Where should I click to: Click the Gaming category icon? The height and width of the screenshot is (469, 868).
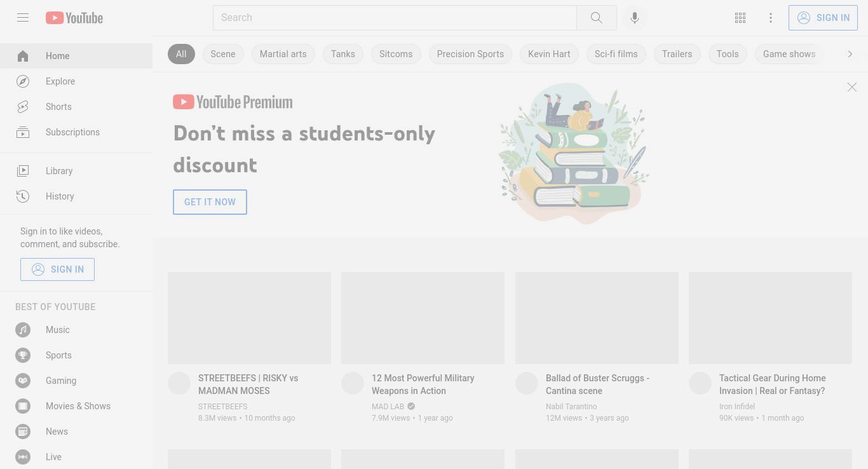tap(23, 381)
